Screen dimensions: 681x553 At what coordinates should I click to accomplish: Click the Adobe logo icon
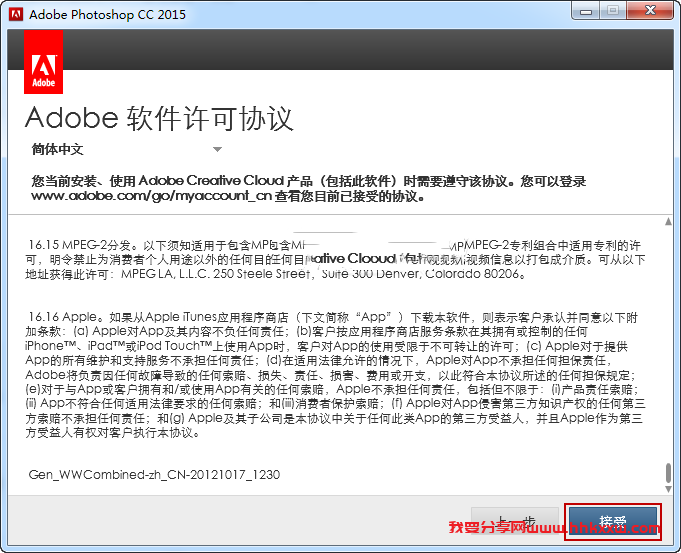(x=43, y=62)
